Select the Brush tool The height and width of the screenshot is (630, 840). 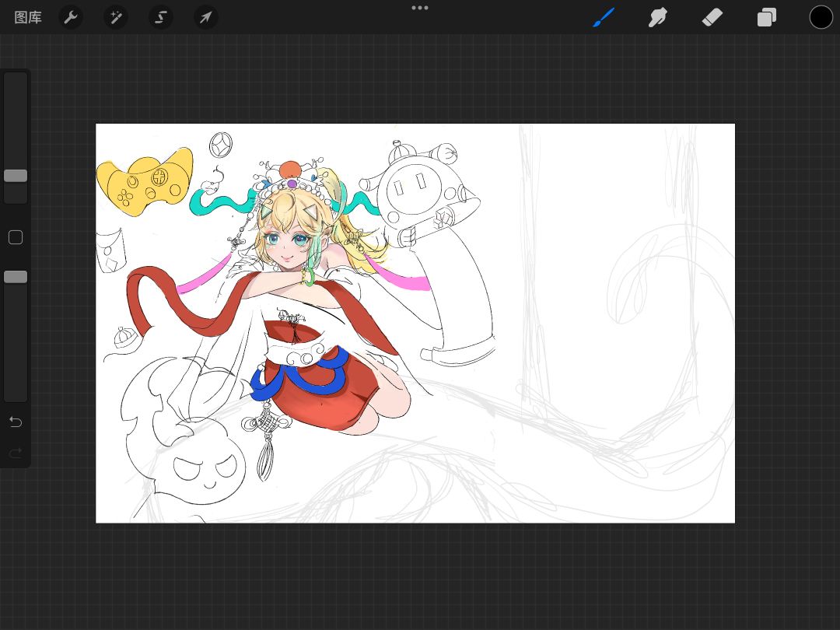click(604, 17)
